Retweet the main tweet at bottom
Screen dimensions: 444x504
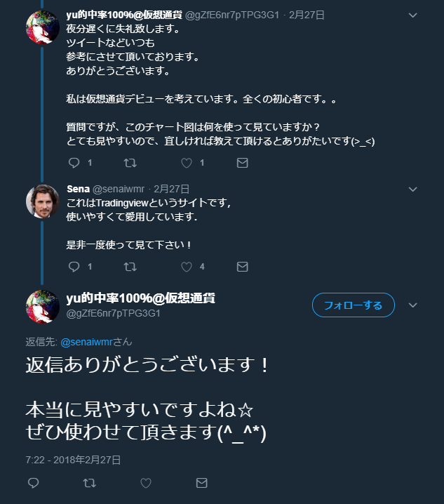click(89, 483)
